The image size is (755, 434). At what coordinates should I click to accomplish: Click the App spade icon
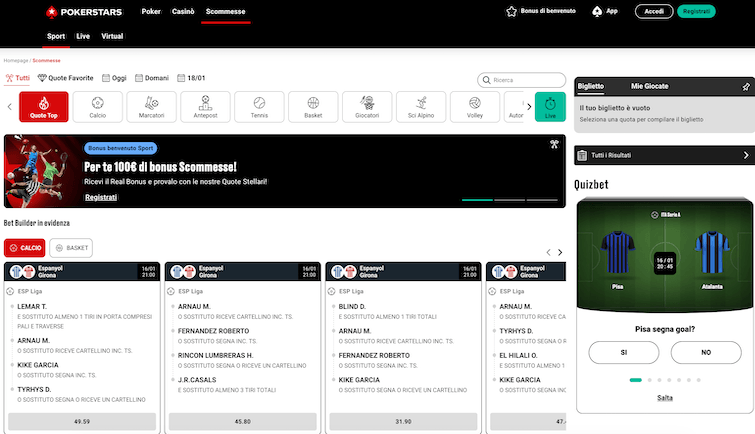click(597, 12)
